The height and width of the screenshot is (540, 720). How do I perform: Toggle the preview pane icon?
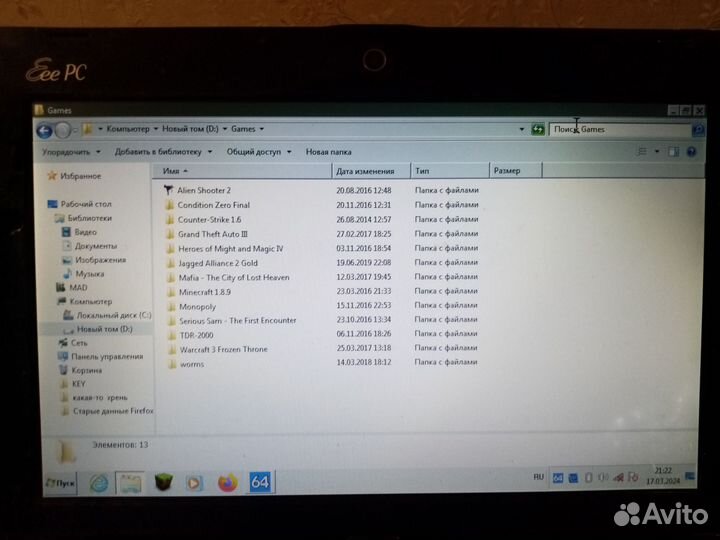(x=674, y=152)
